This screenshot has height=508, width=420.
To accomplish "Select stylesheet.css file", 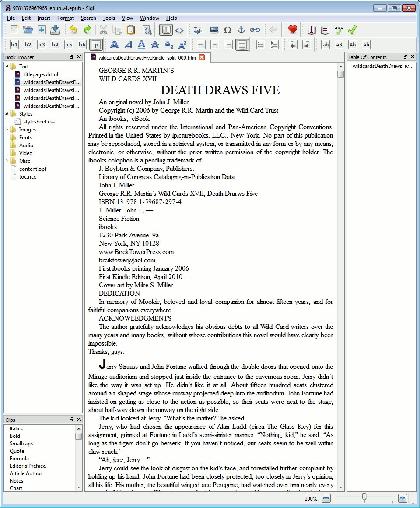I will (39, 121).
